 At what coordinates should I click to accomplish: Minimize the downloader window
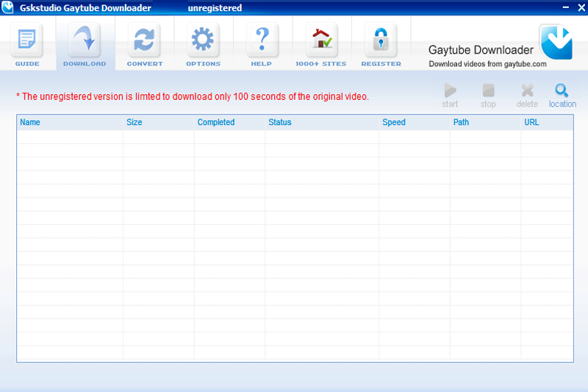565,7
